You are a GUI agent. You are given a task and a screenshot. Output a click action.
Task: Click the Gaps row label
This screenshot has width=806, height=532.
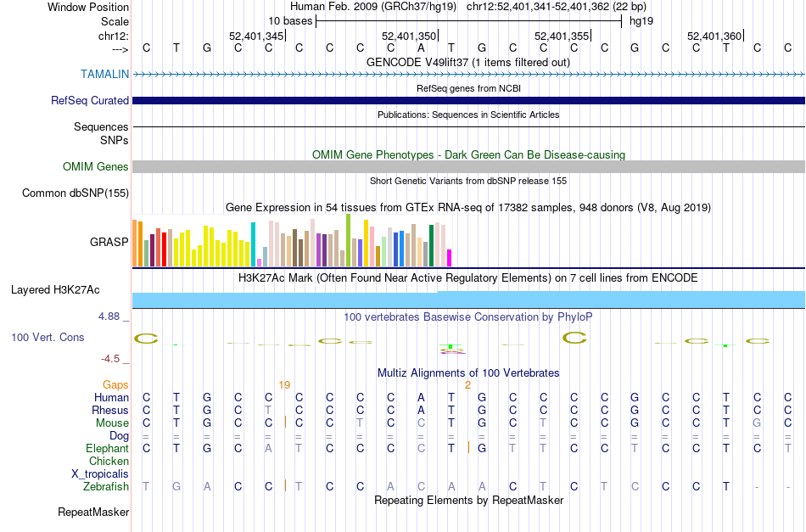point(115,384)
